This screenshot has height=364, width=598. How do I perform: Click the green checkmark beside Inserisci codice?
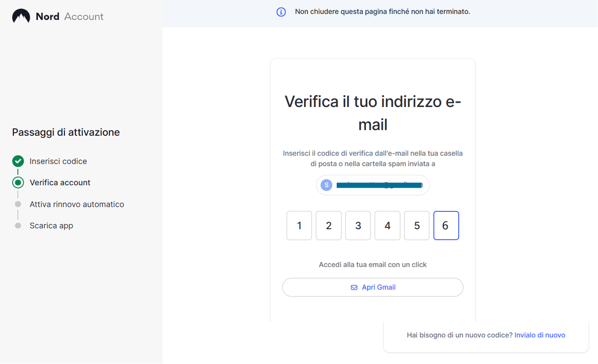pos(18,161)
